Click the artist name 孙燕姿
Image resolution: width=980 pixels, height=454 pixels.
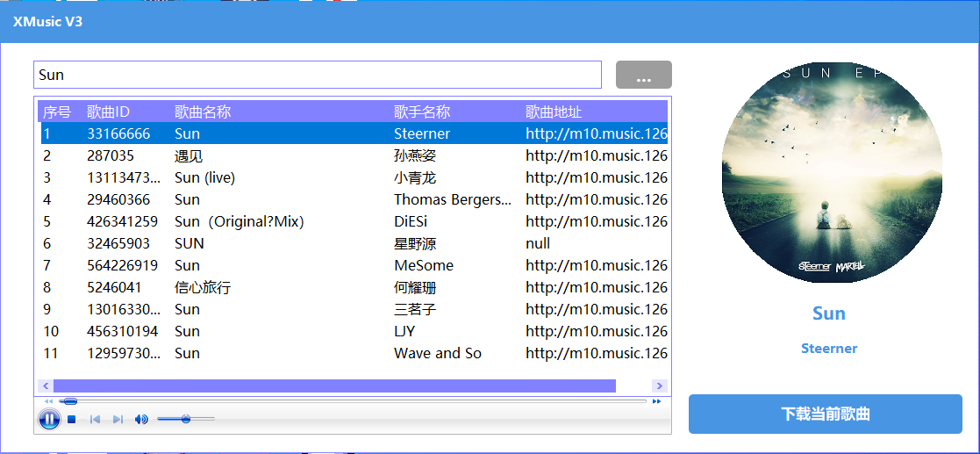[x=415, y=155]
